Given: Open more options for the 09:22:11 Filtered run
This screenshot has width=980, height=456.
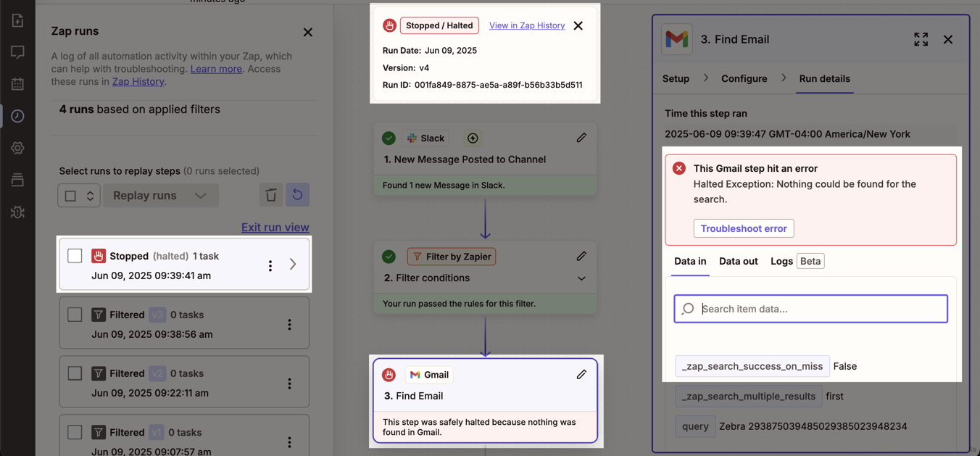Looking at the screenshot, I should click(x=289, y=383).
